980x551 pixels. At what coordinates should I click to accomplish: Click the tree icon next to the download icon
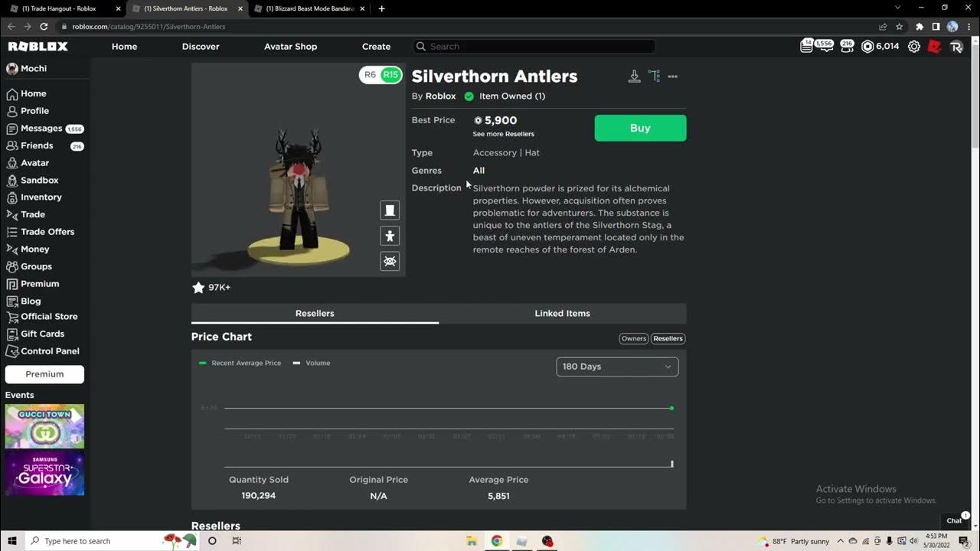tap(654, 77)
